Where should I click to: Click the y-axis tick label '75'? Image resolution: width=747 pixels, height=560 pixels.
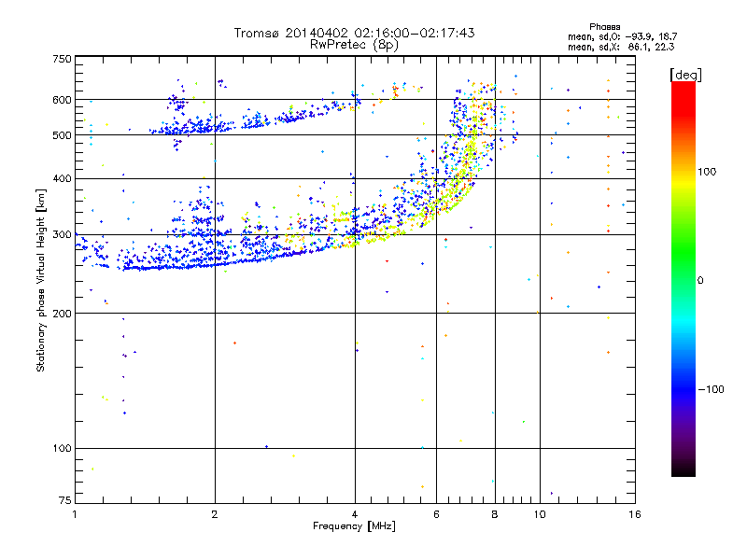65,500
